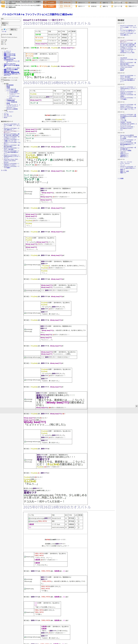Open H0pePRiSM in update history
The image size is (138, 644).
tap(123, 58)
